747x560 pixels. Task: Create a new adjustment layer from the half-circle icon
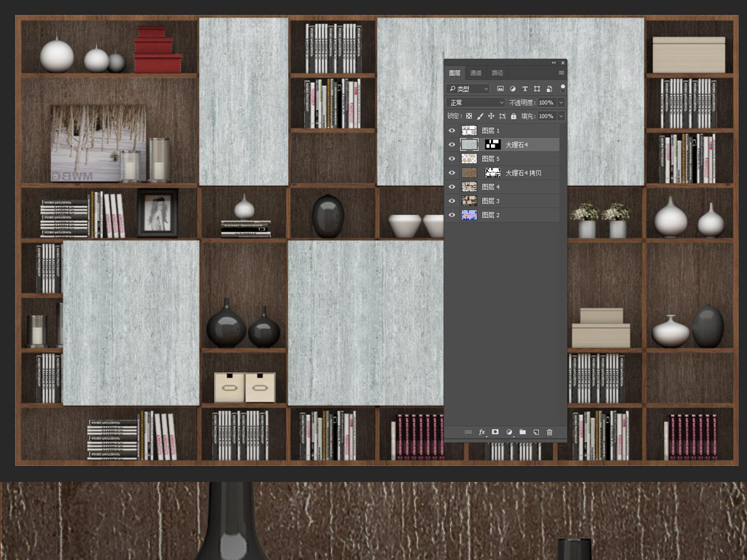[509, 432]
